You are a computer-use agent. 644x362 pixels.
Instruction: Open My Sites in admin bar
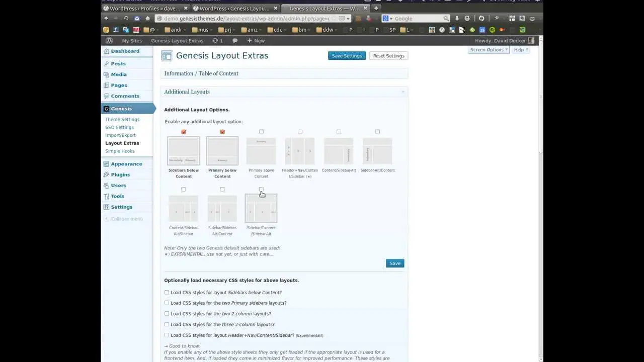pyautogui.click(x=132, y=41)
